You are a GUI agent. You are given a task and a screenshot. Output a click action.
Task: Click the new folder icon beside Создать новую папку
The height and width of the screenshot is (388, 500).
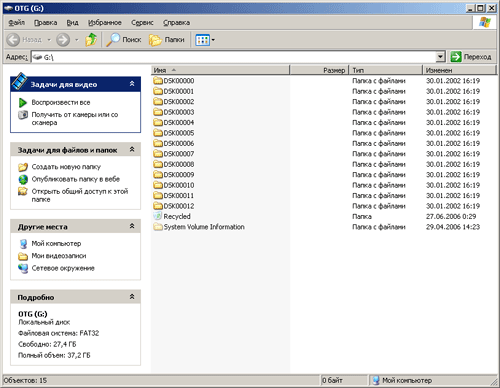click(x=23, y=167)
